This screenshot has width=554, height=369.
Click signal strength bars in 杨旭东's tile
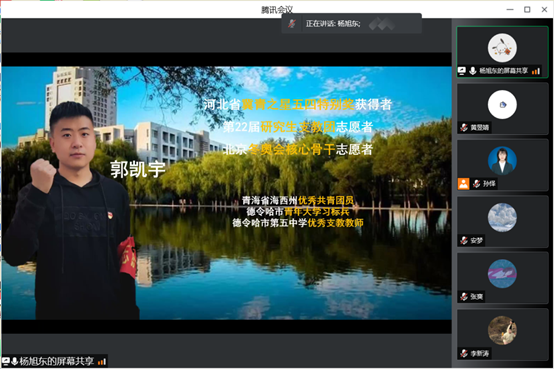point(536,71)
